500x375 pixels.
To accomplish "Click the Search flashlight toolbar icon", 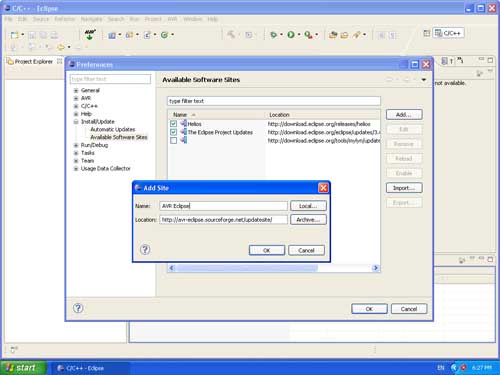I will 356,35.
